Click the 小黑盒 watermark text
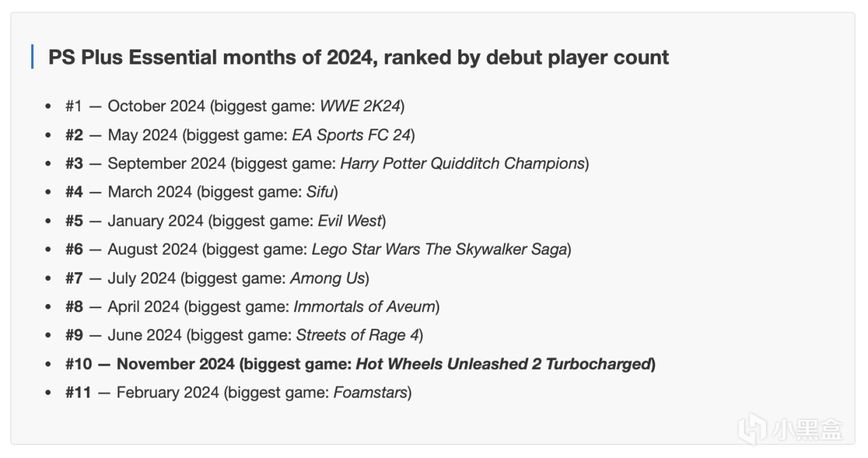 click(x=807, y=429)
